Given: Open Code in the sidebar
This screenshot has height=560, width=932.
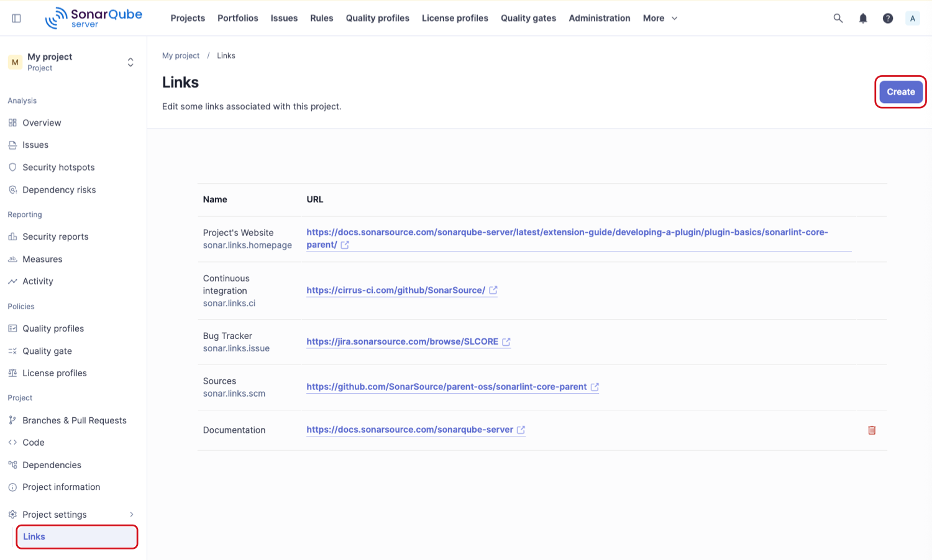Looking at the screenshot, I should pyautogui.click(x=34, y=443).
